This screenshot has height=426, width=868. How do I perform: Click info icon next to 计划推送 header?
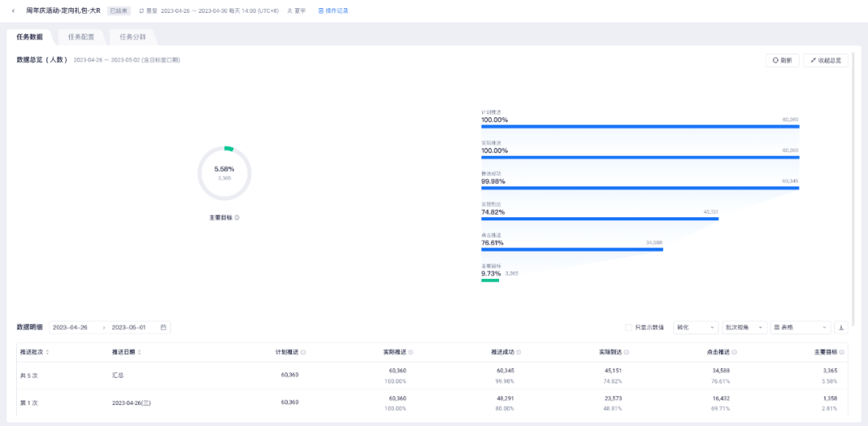click(x=303, y=352)
